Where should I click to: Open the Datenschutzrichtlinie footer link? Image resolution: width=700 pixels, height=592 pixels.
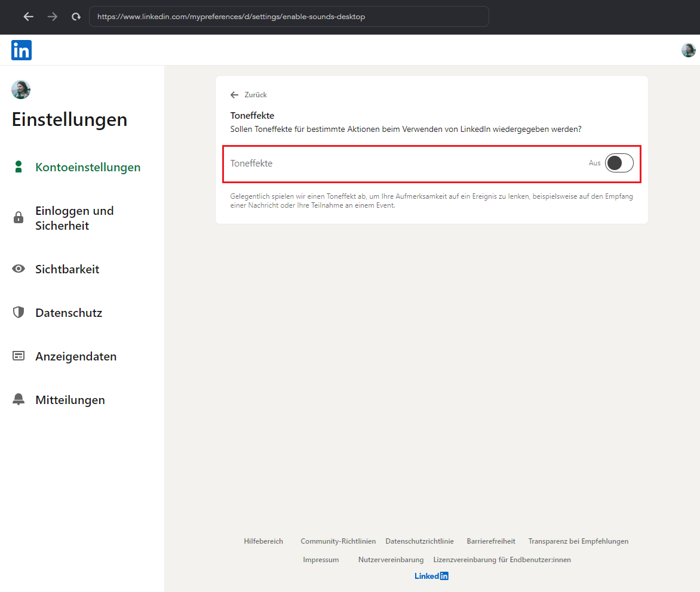pyautogui.click(x=419, y=541)
